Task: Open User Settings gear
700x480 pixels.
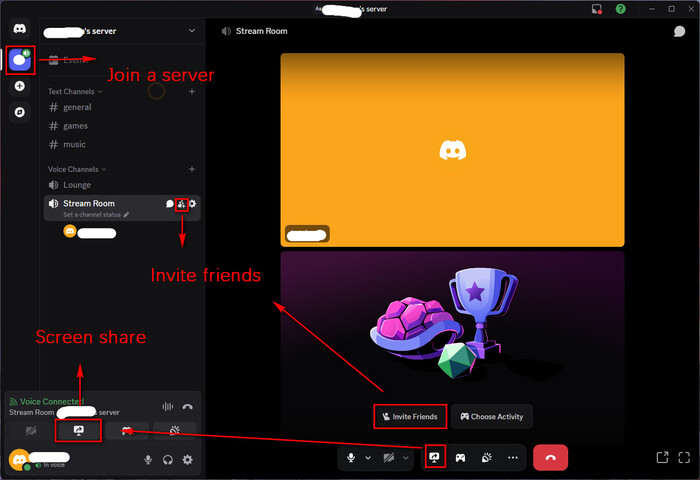Action: [x=188, y=460]
